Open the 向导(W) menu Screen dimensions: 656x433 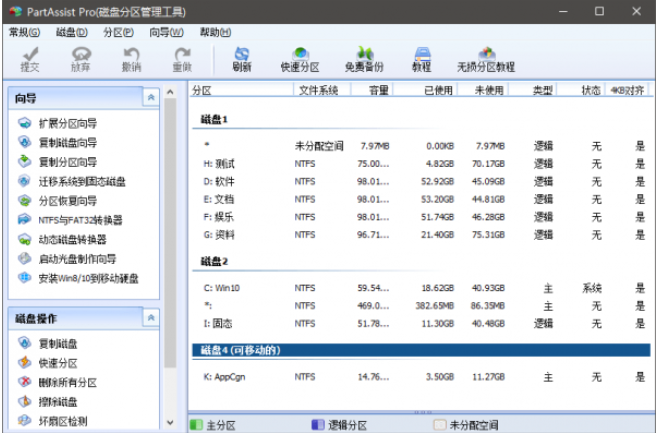[166, 32]
